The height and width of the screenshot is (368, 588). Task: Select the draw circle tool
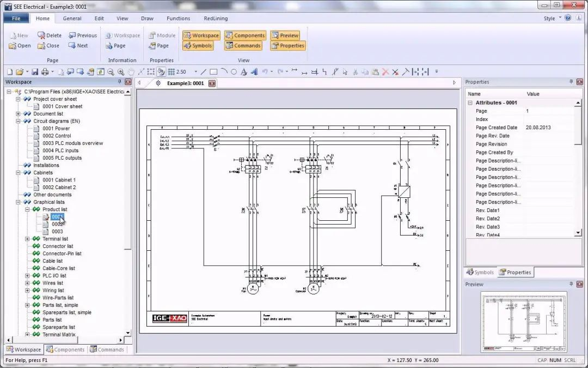[234, 72]
